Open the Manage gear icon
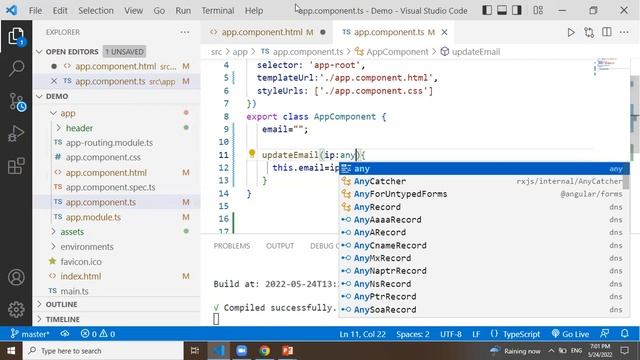 tap(16, 309)
